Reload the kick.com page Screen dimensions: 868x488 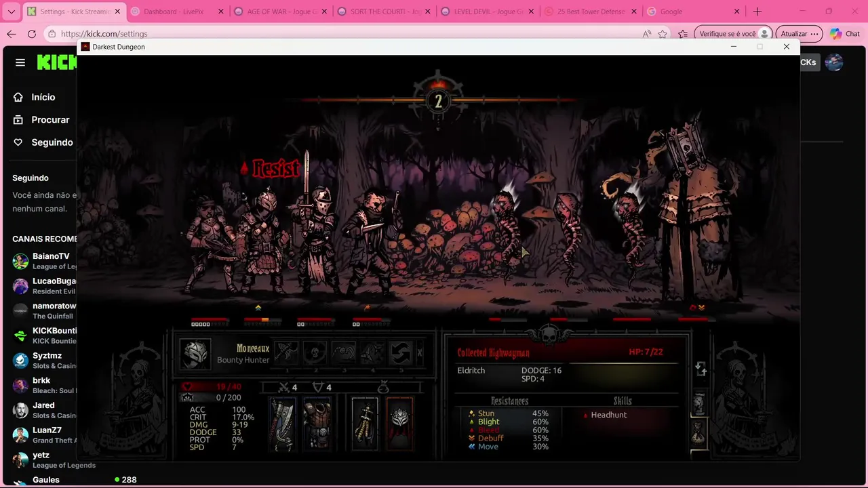pyautogui.click(x=32, y=34)
